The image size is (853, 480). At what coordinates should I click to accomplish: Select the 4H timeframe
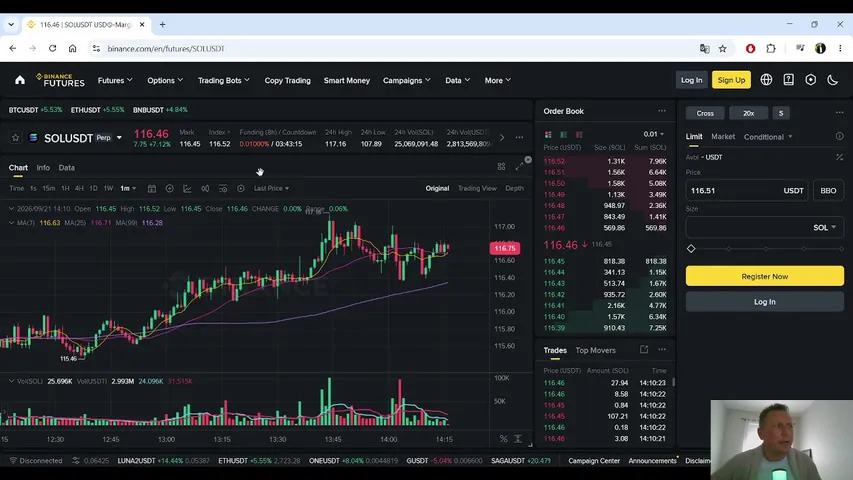(79, 188)
